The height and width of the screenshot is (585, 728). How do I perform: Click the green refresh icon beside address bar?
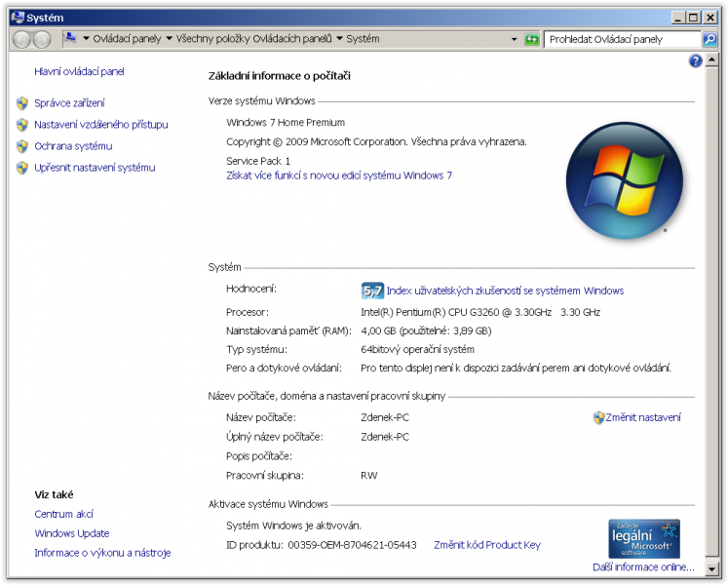click(x=531, y=40)
